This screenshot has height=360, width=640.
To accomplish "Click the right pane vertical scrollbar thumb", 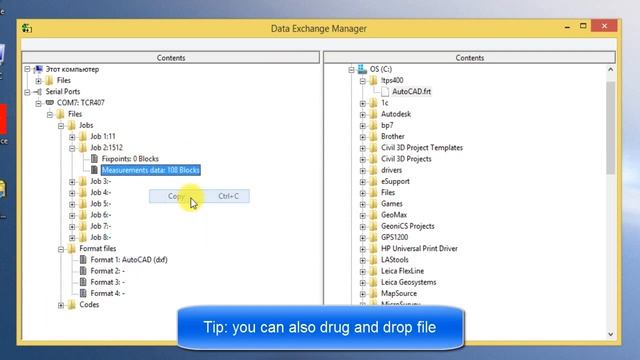I will 611,128.
